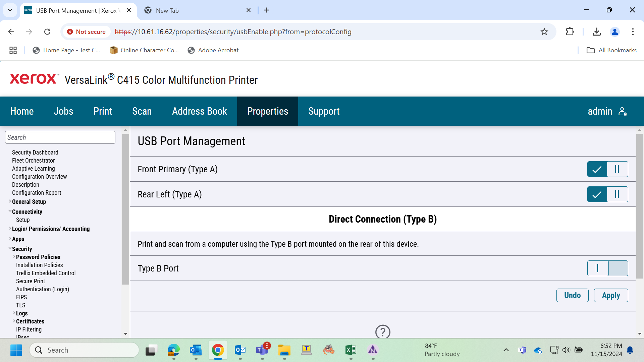Click the sidebar Search input field

coord(60,137)
